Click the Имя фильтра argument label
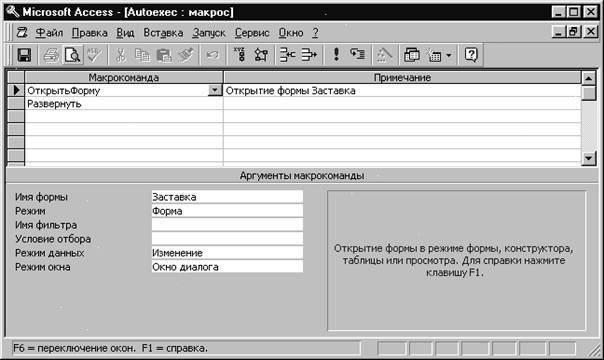 coord(46,225)
